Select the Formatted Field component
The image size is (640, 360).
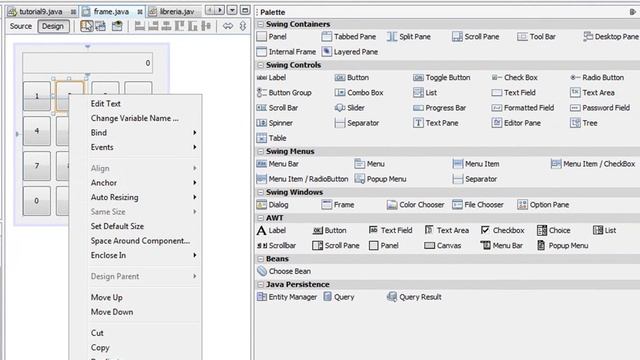point(523,108)
